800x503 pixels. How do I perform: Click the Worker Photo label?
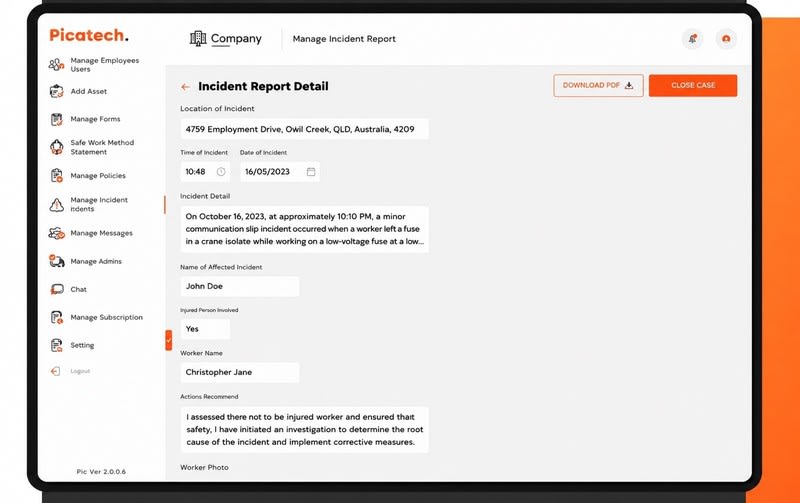pyautogui.click(x=204, y=467)
